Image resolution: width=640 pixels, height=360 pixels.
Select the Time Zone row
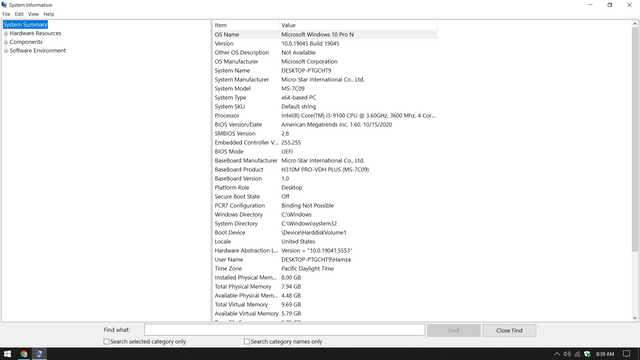pyautogui.click(x=325, y=269)
